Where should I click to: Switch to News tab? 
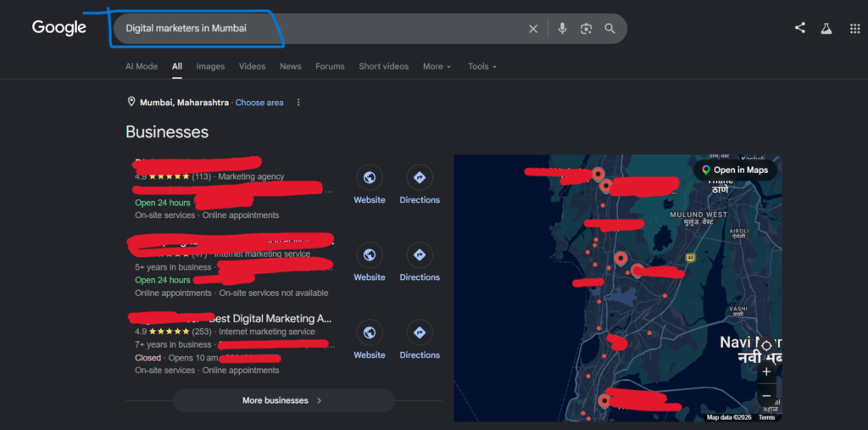click(290, 66)
